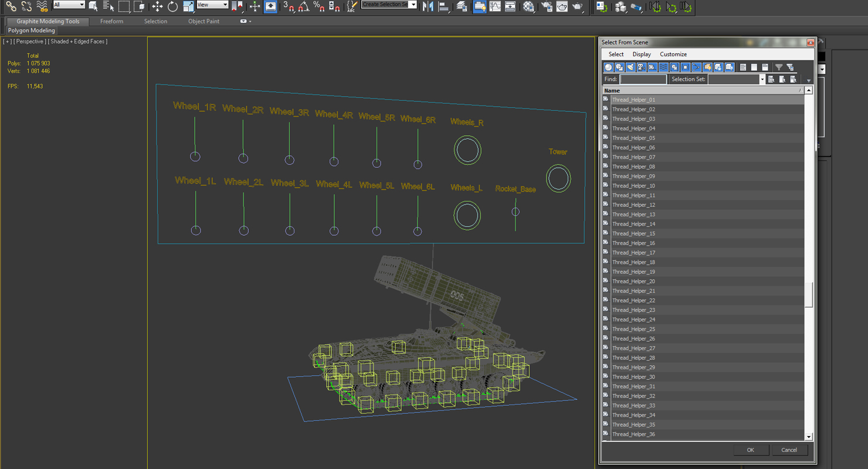868x469 pixels.
Task: Click viewport label 'Shaded + Edged Faces'
Action: [78, 42]
